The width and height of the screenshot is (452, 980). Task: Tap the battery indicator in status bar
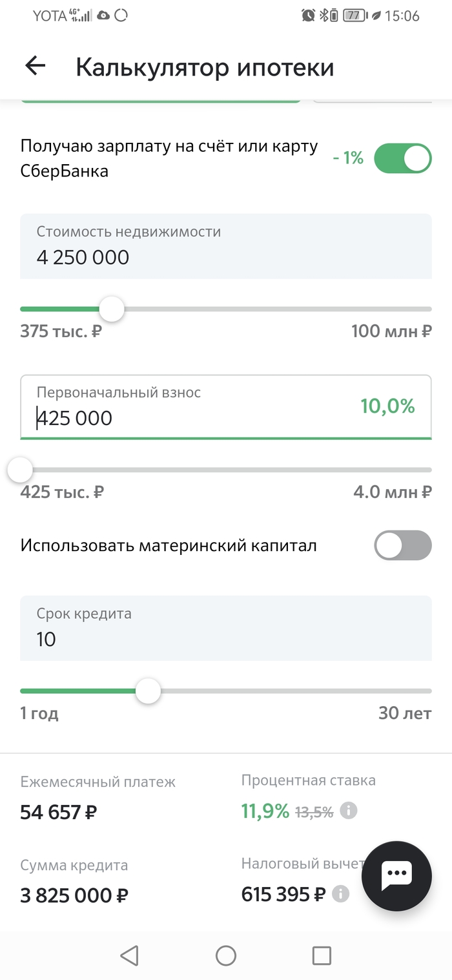click(x=353, y=16)
